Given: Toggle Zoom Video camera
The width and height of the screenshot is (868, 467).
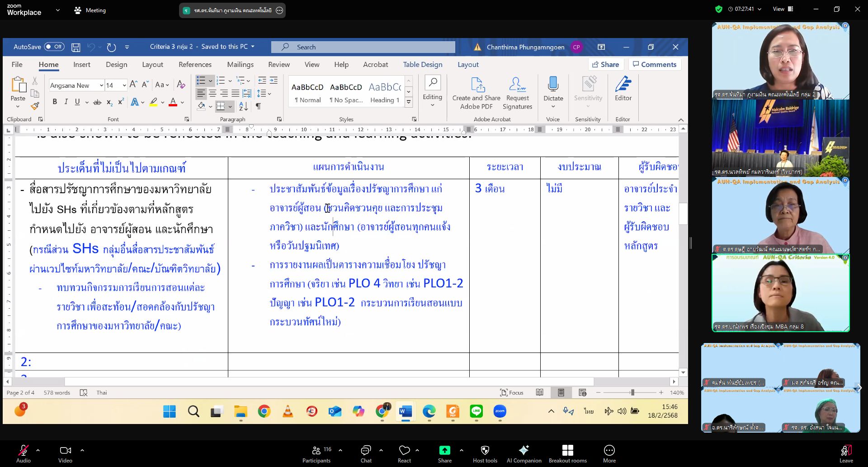Looking at the screenshot, I should [x=65, y=454].
